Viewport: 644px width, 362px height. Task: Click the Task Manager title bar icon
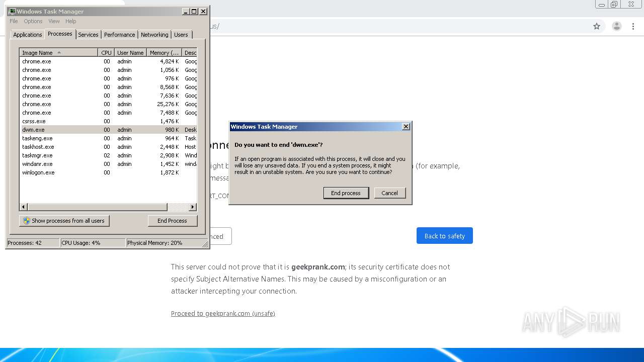tap(12, 12)
